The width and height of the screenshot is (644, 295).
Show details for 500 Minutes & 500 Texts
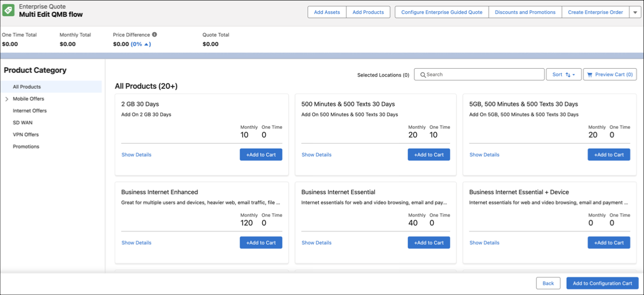click(316, 155)
